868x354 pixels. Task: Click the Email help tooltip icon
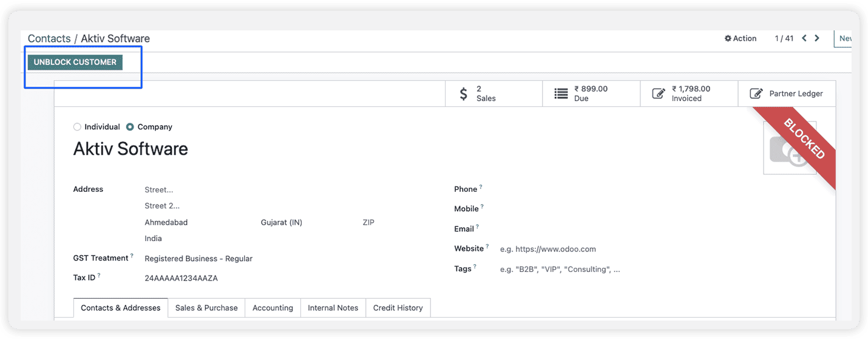tap(477, 227)
